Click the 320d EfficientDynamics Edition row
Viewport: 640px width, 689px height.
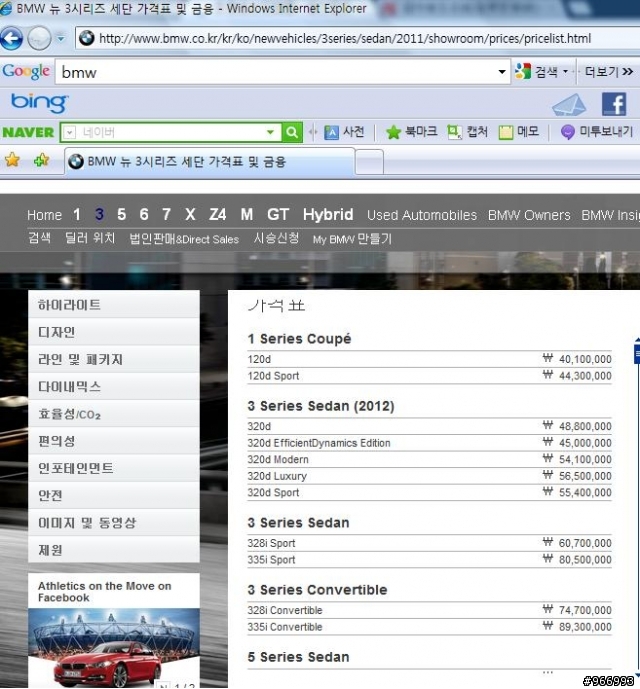click(429, 443)
